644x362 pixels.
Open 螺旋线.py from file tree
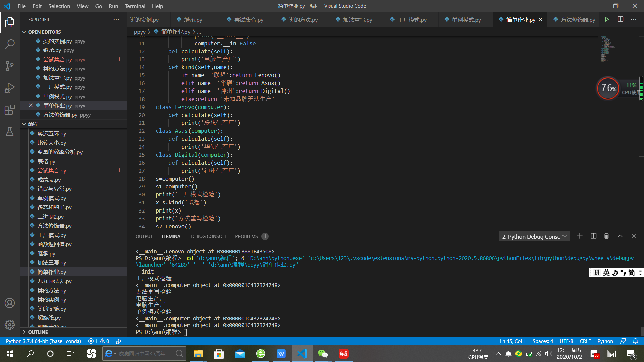pos(49,318)
